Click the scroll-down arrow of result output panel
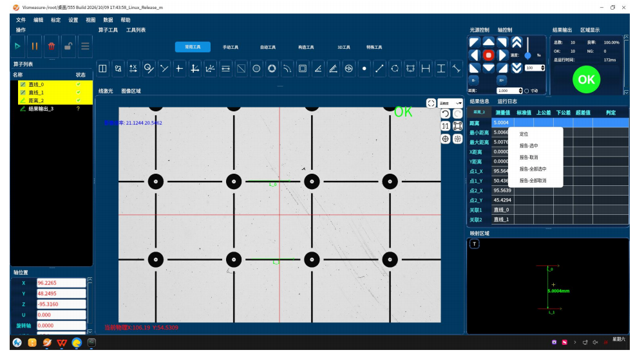Viewport: 644px width, 359px height. 627,92
